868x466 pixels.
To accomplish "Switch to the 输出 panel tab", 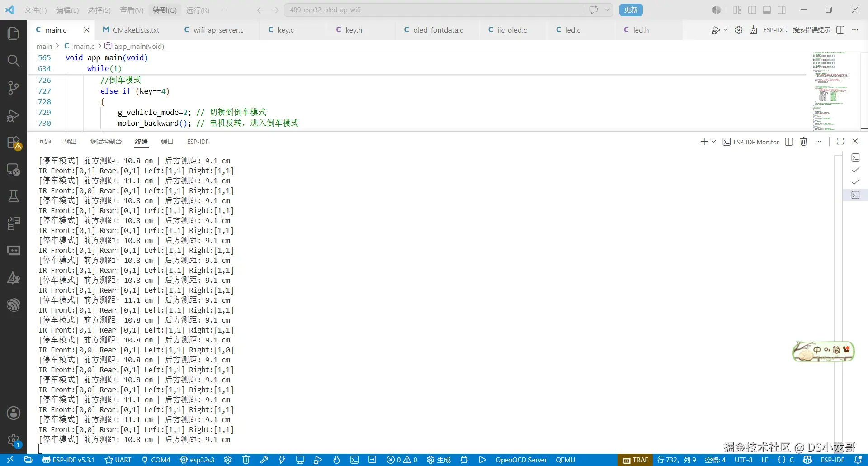I will (x=71, y=142).
